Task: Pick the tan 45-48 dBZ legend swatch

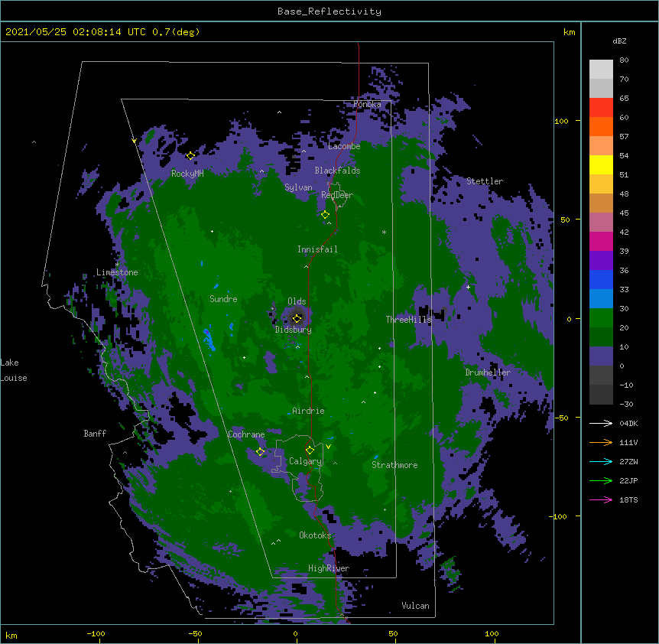Action: pos(601,203)
